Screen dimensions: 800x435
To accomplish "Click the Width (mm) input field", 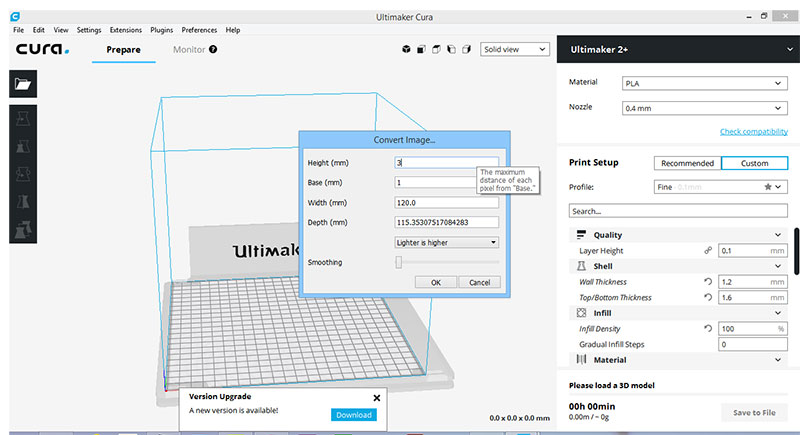I will 446,202.
